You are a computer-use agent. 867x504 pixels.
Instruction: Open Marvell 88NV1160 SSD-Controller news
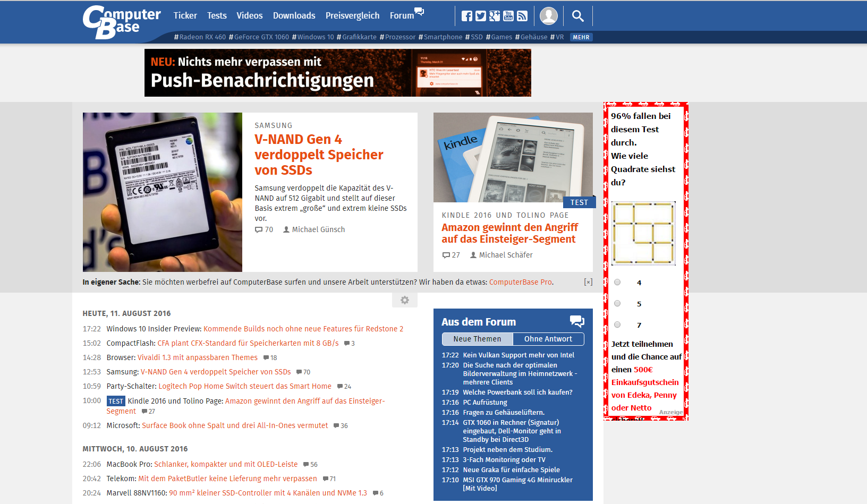coord(268,493)
